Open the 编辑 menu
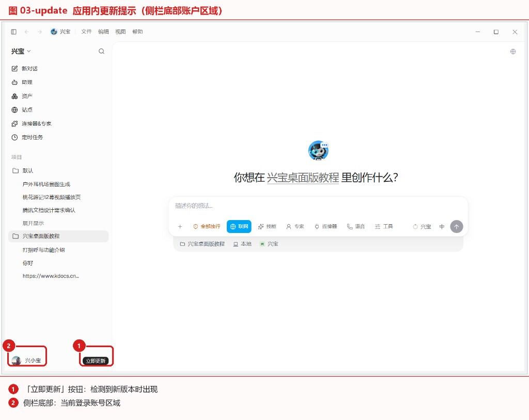Image resolution: width=529 pixels, height=420 pixels. coord(103,32)
